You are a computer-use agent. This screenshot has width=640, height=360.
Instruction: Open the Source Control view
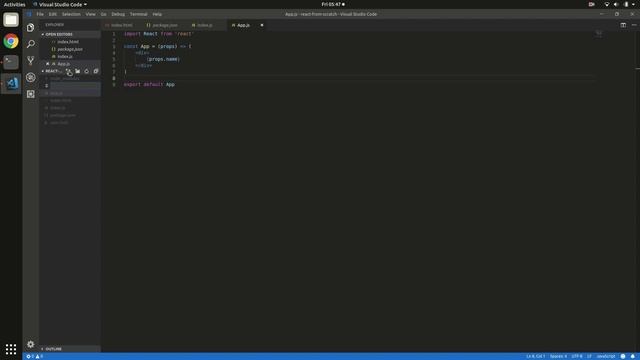tap(31, 60)
